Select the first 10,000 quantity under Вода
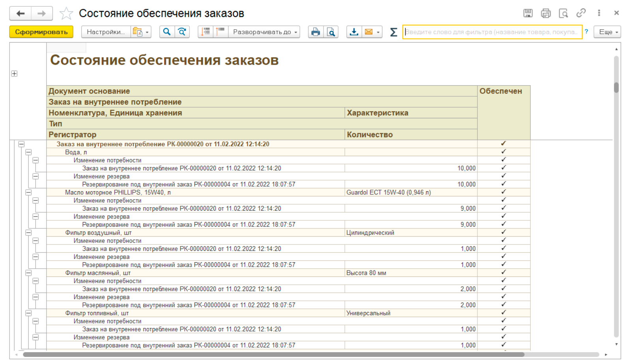629x364 pixels. tap(411, 168)
